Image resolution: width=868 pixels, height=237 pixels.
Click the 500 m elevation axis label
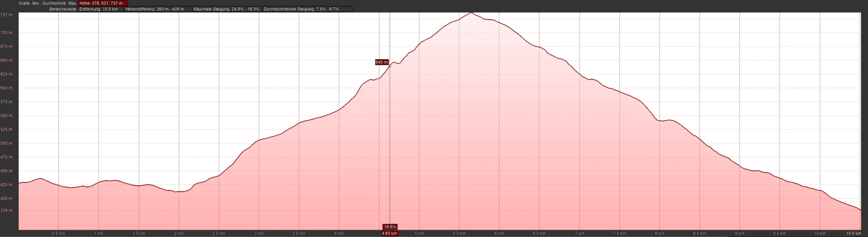click(x=6, y=143)
